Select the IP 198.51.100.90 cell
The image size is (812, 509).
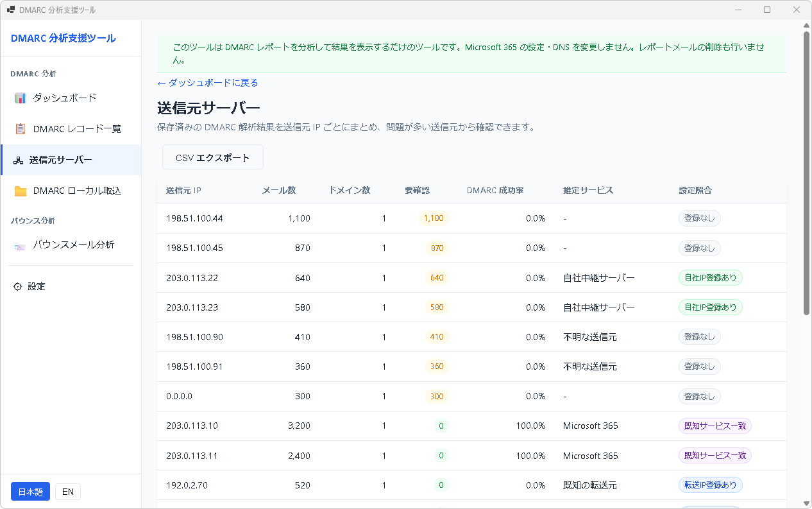click(194, 337)
